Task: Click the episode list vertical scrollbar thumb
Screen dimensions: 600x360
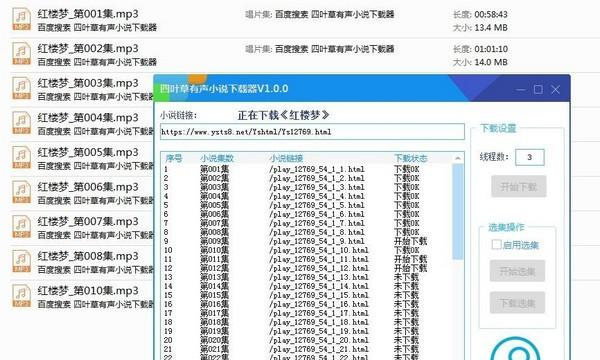Action: [458, 212]
